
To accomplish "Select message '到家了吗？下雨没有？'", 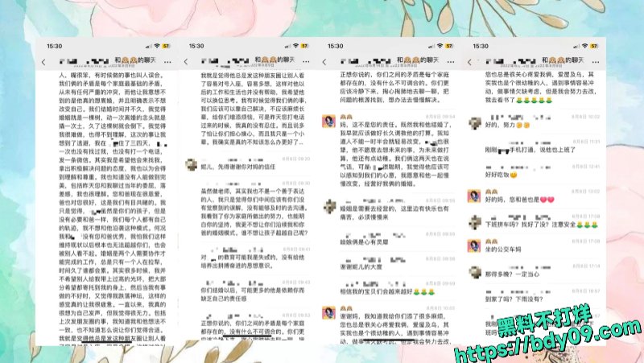I will [514, 299].
